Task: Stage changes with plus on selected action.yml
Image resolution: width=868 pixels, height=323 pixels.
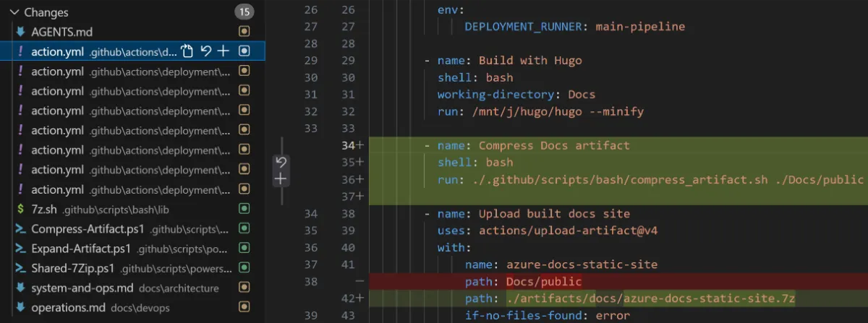Action: pyautogui.click(x=224, y=51)
